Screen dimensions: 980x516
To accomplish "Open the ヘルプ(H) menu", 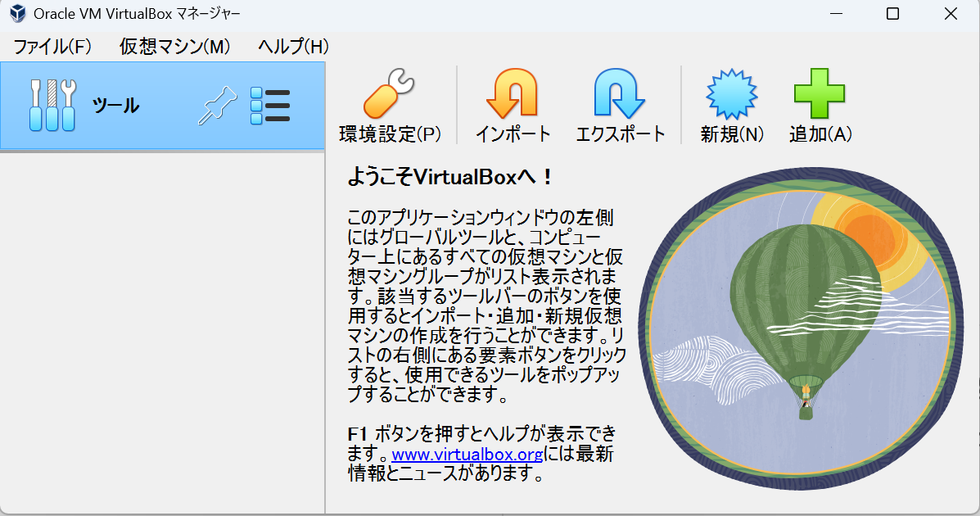I will [294, 47].
